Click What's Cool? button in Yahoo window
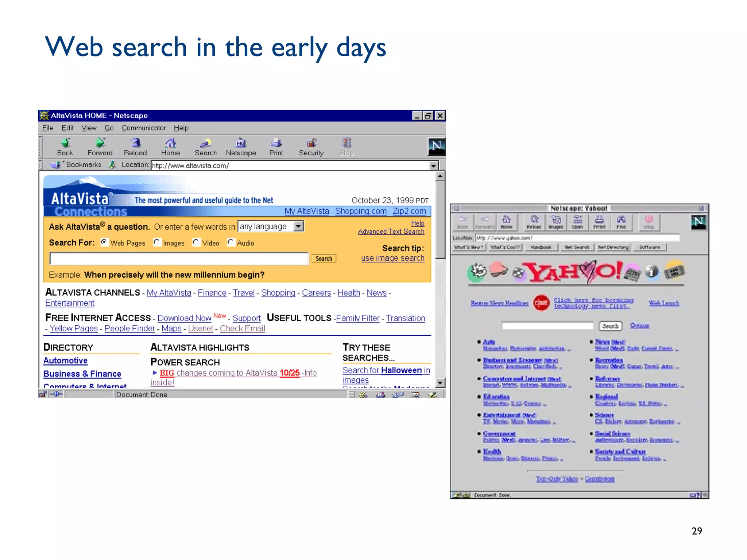This screenshot has width=747, height=560. tap(506, 247)
